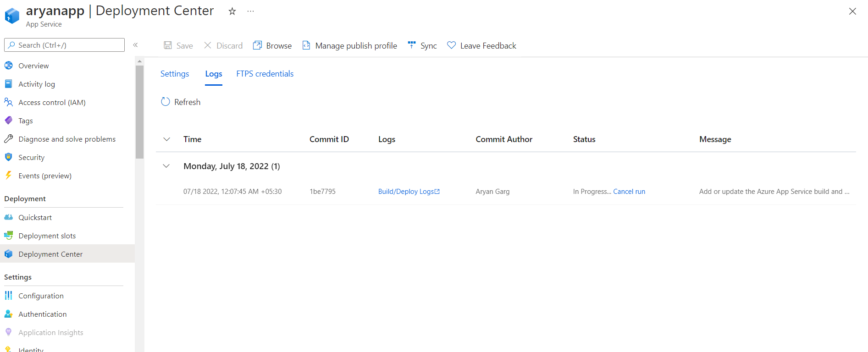This screenshot has width=868, height=352.
Task: Click the Commit Author column header
Action: coord(504,139)
